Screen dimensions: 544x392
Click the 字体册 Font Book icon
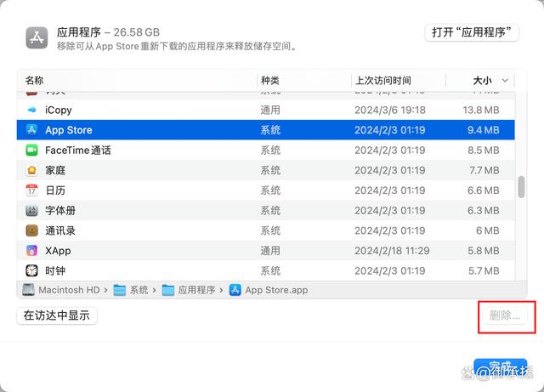(31, 210)
